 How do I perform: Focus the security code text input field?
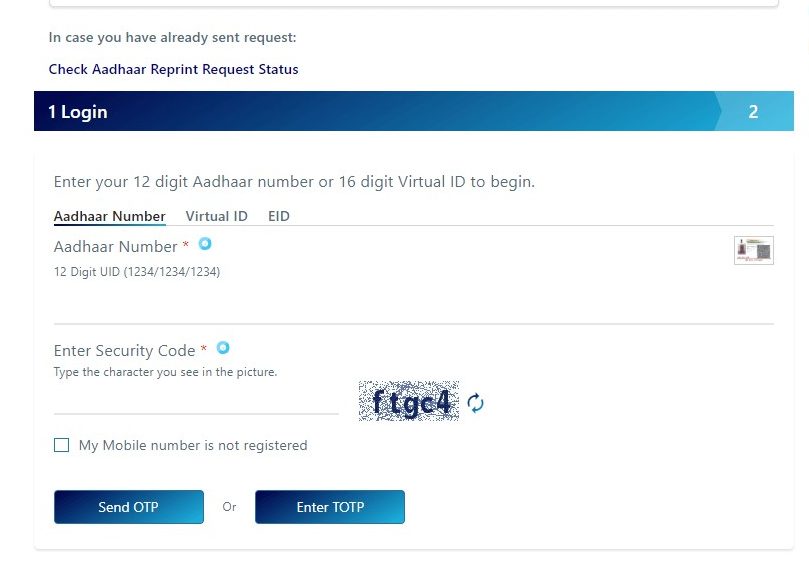click(x=196, y=400)
